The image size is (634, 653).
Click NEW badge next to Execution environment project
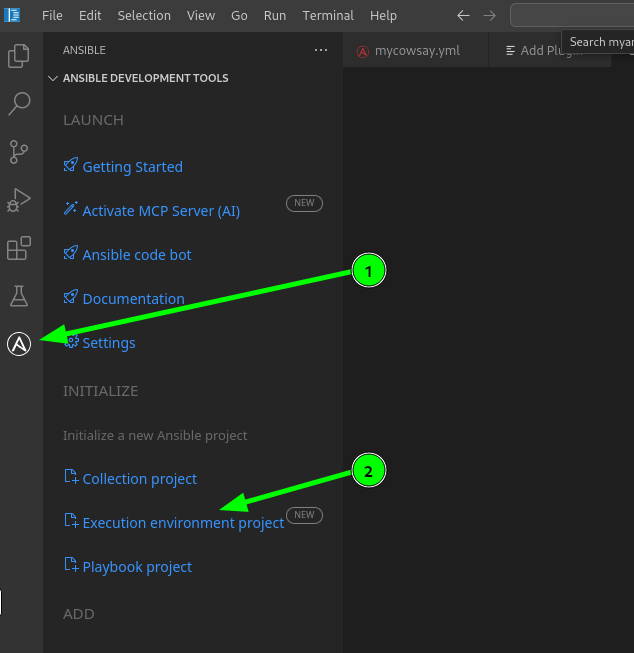tap(304, 516)
